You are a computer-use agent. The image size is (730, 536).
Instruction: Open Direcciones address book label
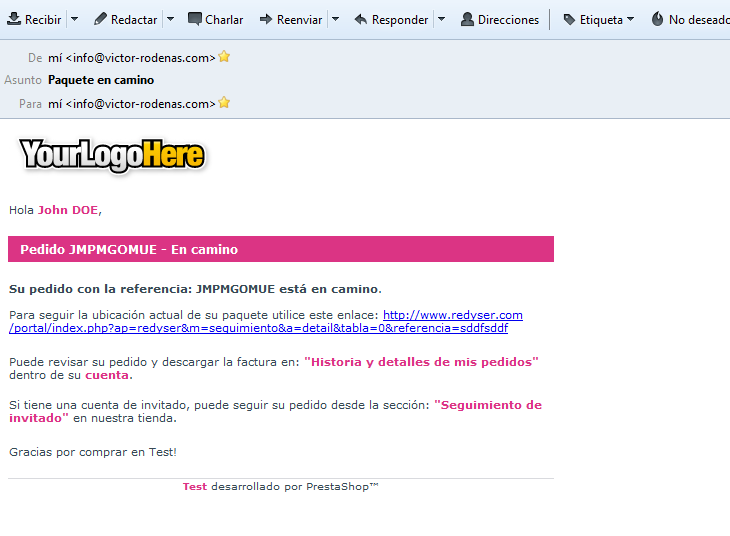pos(508,20)
